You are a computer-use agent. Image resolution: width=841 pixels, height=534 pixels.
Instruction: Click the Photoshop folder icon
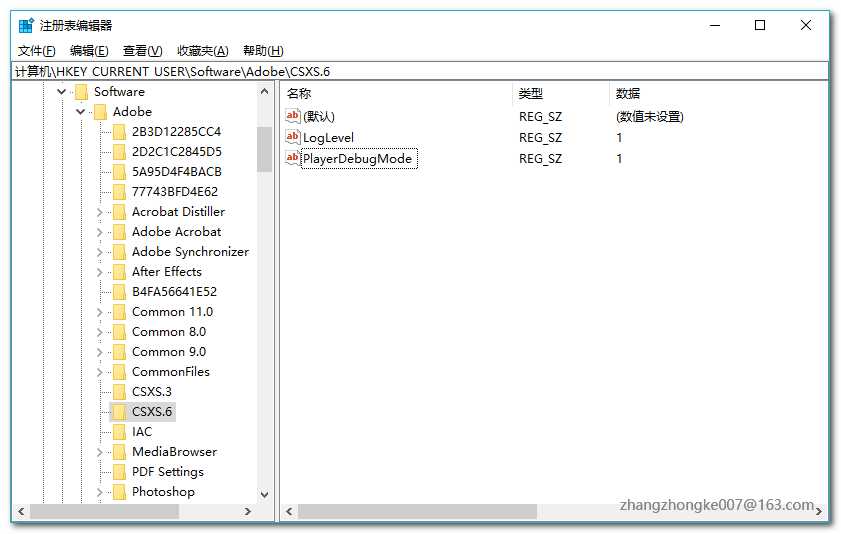[x=119, y=492]
